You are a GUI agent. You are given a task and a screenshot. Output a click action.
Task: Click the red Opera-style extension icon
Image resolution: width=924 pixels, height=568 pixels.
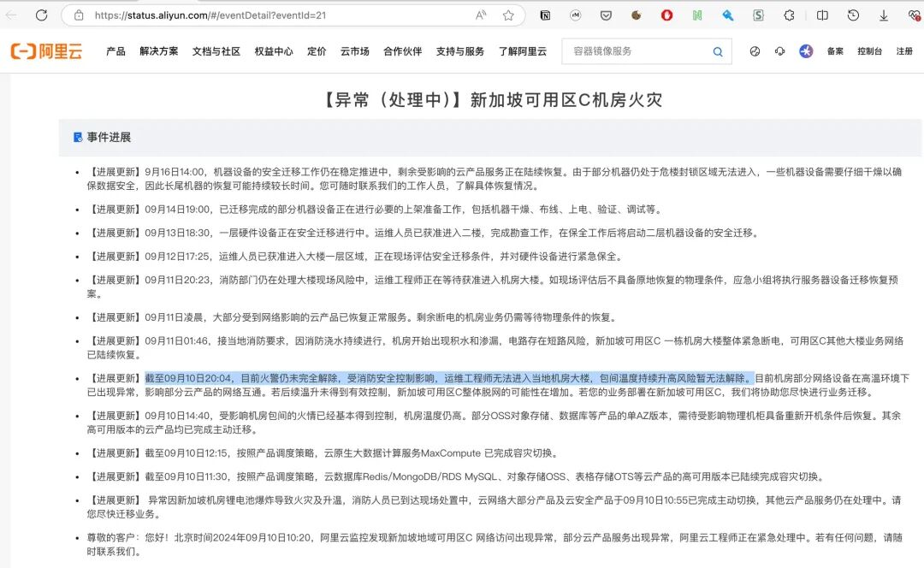pyautogui.click(x=666, y=15)
